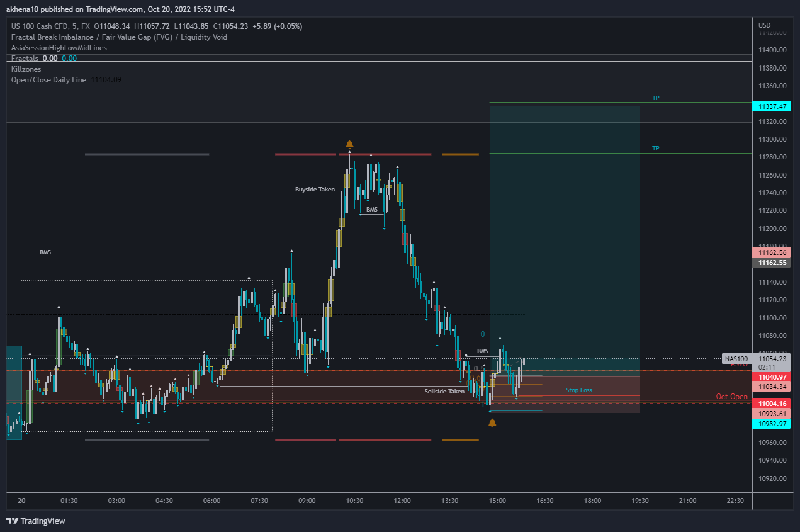Click the red 11004.16 price tag
The width and height of the screenshot is (800, 532).
coord(771,404)
